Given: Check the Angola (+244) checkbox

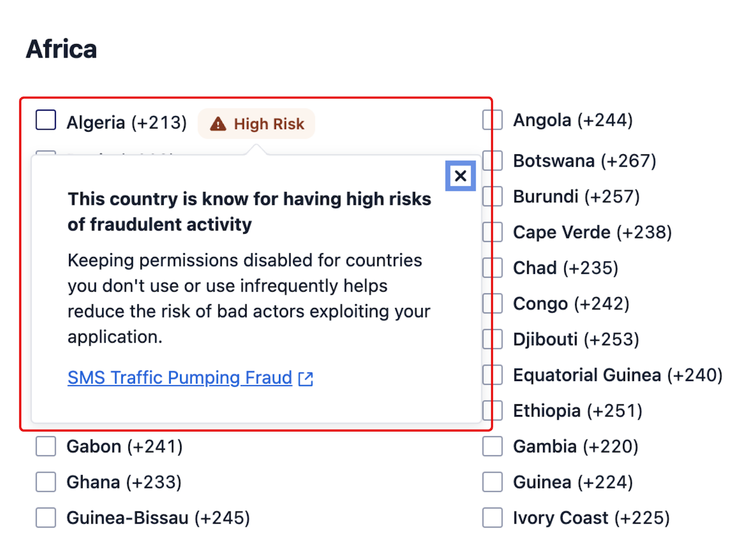Looking at the screenshot, I should tap(492, 120).
